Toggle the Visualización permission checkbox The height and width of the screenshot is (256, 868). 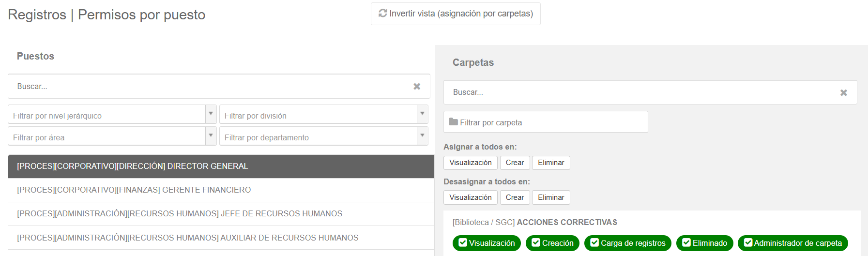(x=463, y=242)
